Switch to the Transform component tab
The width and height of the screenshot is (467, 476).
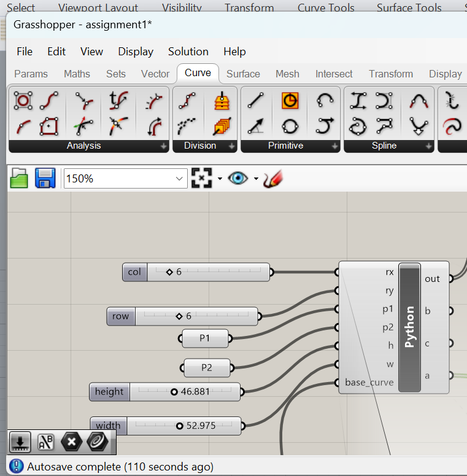pyautogui.click(x=391, y=74)
